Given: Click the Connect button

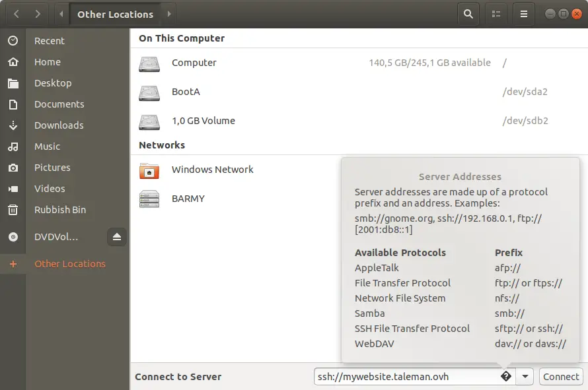Looking at the screenshot, I should [x=561, y=377].
